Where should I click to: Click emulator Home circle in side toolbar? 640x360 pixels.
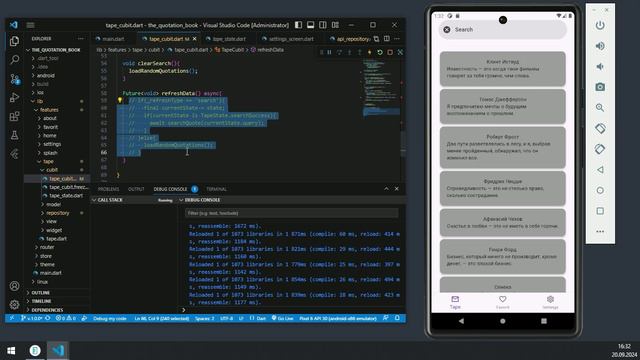(x=600, y=190)
